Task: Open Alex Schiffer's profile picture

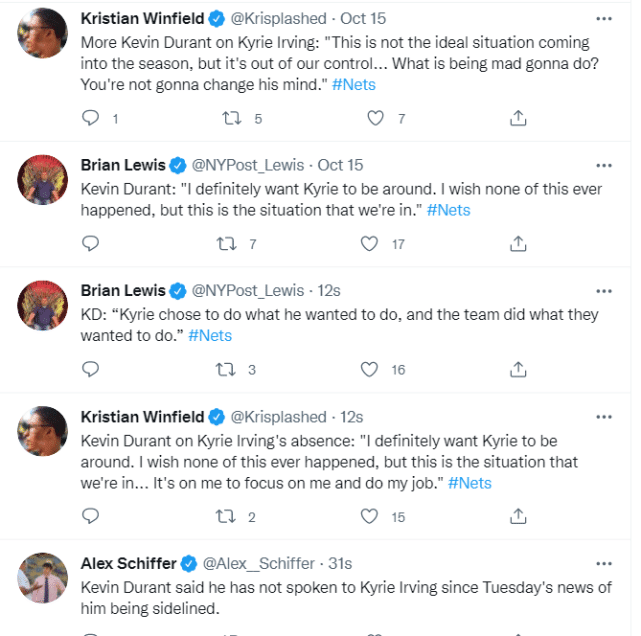Action: coord(43,578)
